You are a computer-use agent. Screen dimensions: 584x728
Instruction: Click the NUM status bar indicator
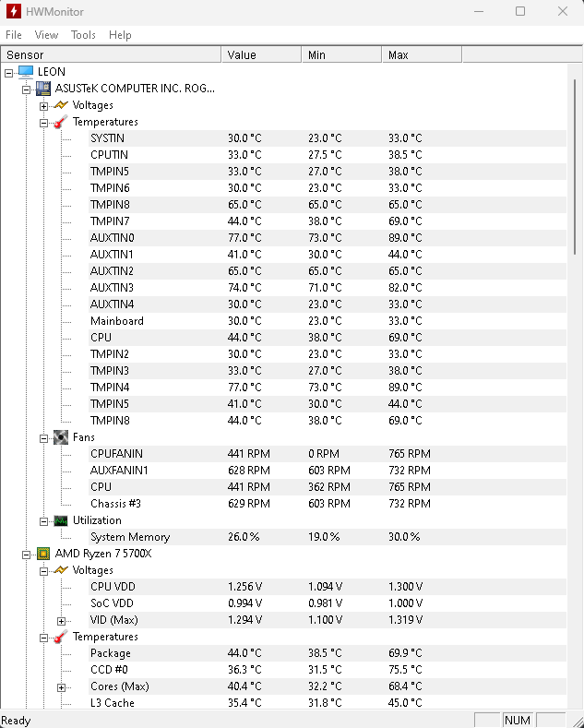click(518, 720)
